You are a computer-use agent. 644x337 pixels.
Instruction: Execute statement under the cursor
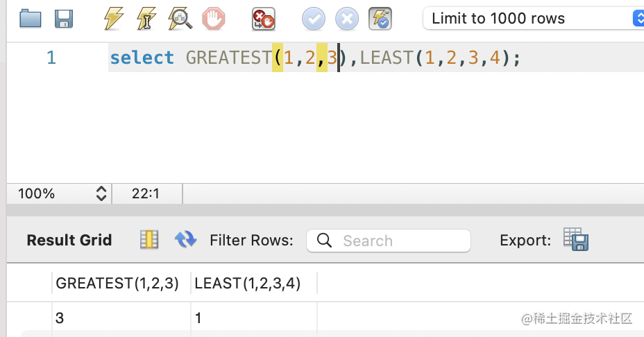tap(146, 19)
